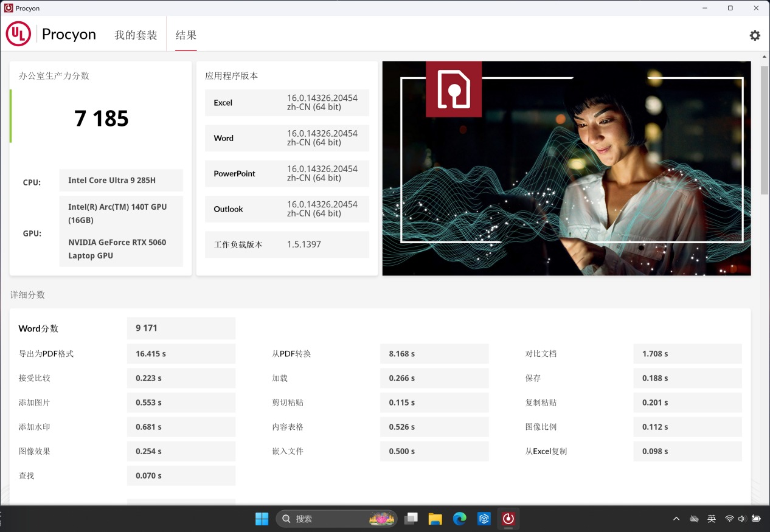Click the Procyon icon on the taskbar
770x532 pixels.
tap(508, 519)
